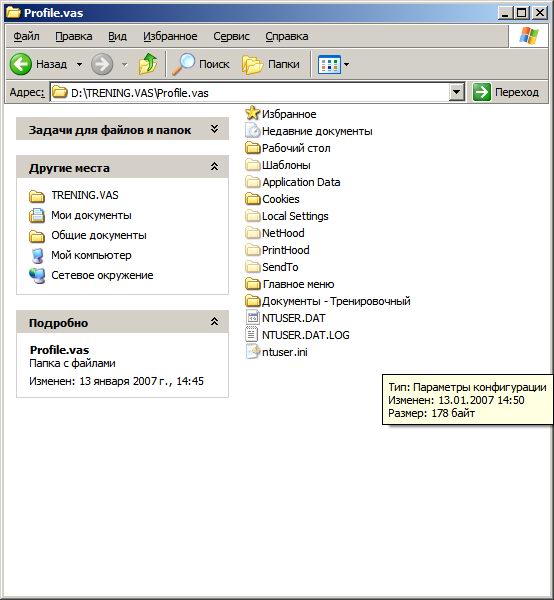
Task: Open the address bar dropdown arrow
Action: [456, 92]
